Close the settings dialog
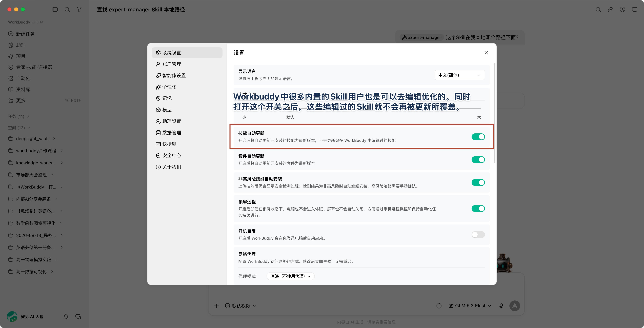Screen dimensions: 644x328 [486, 53]
